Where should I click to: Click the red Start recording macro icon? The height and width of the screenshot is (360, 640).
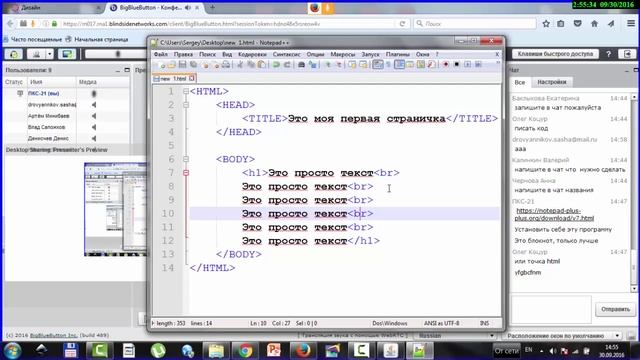(x=445, y=64)
